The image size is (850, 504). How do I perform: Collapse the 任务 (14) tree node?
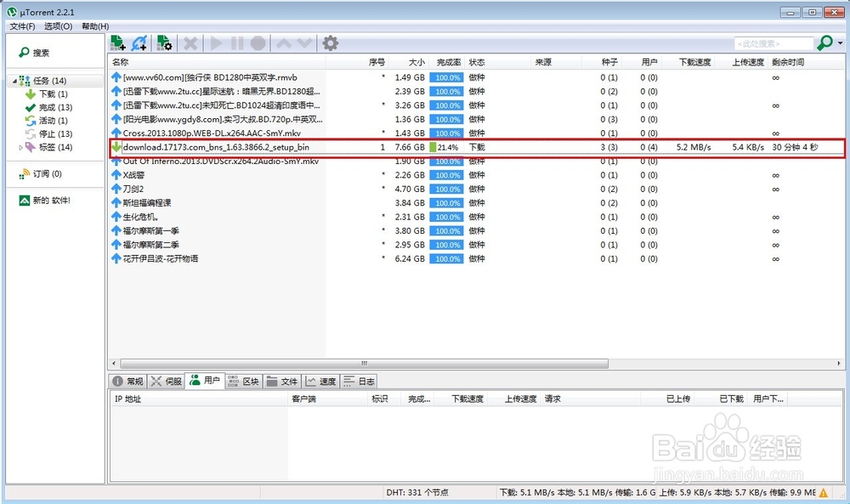click(x=14, y=81)
